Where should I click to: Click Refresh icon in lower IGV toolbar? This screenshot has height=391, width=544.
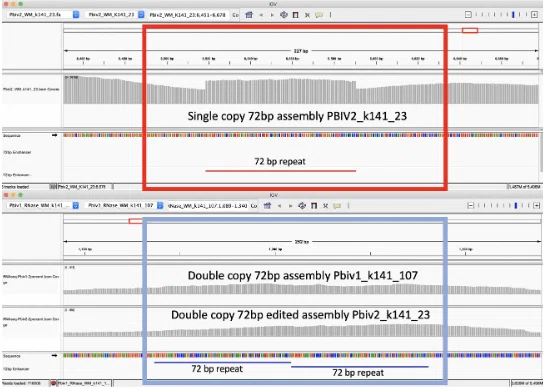coord(302,206)
